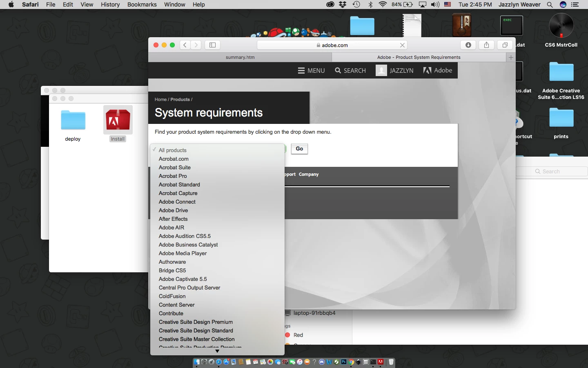Open the JAZZLYN profile avatar

click(x=381, y=70)
